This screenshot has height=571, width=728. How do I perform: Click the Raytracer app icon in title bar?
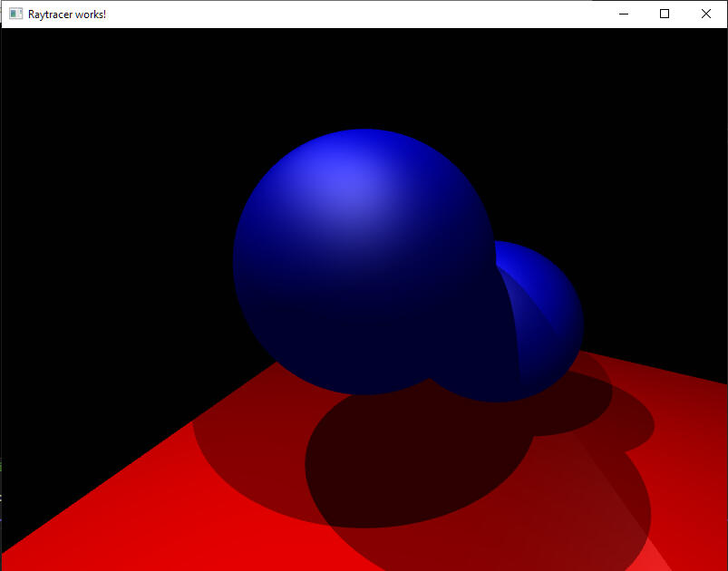(x=15, y=15)
